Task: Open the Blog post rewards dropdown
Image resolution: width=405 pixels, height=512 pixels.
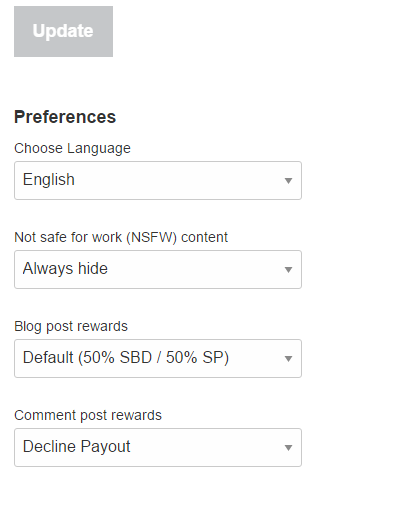Action: pyautogui.click(x=158, y=358)
